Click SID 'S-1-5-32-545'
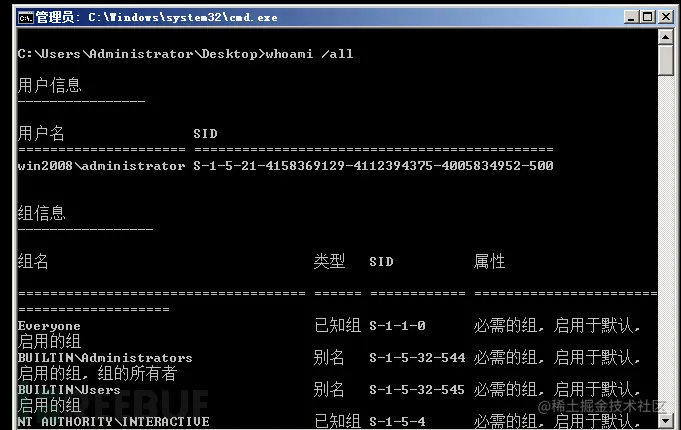Screen dimensions: 681x430 (417, 390)
